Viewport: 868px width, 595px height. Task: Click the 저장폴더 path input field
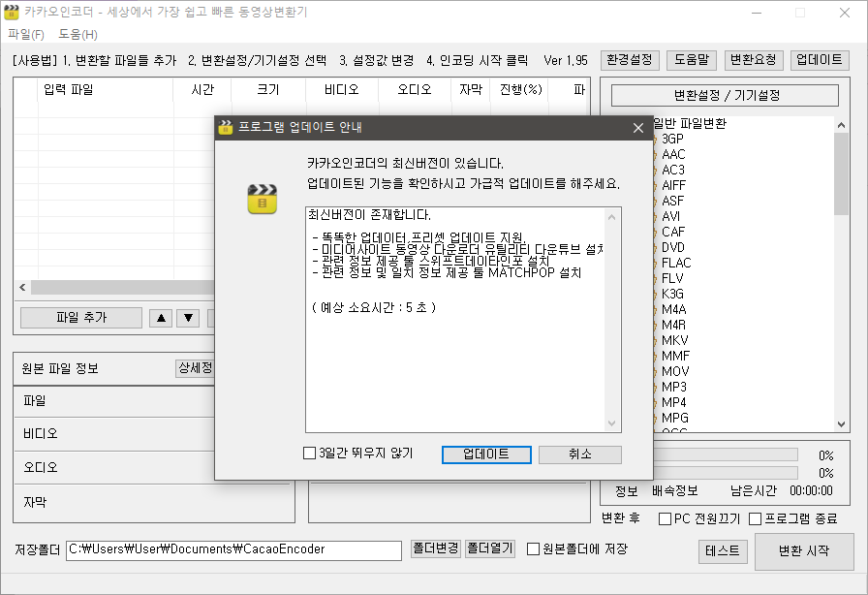233,550
